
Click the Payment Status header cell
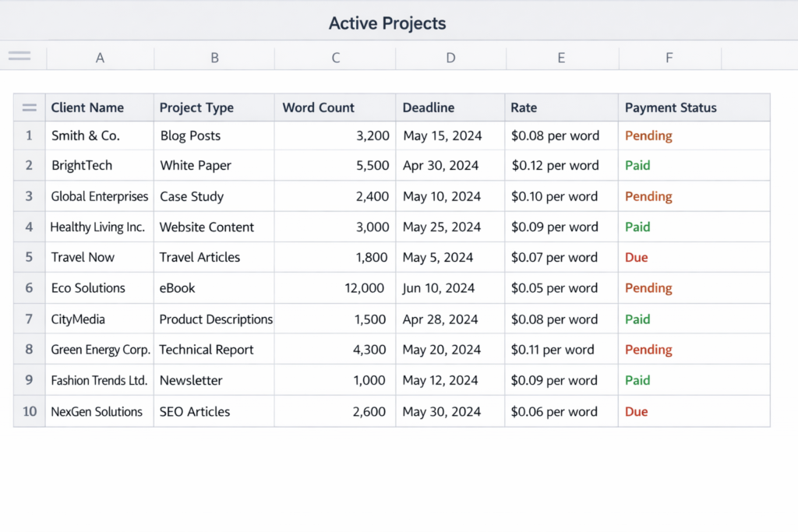click(670, 107)
